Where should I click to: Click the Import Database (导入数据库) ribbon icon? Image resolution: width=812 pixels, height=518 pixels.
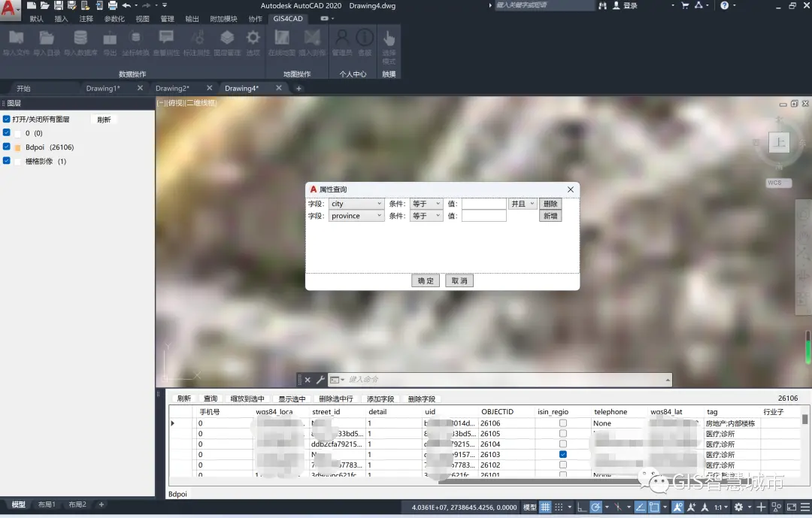pos(80,38)
